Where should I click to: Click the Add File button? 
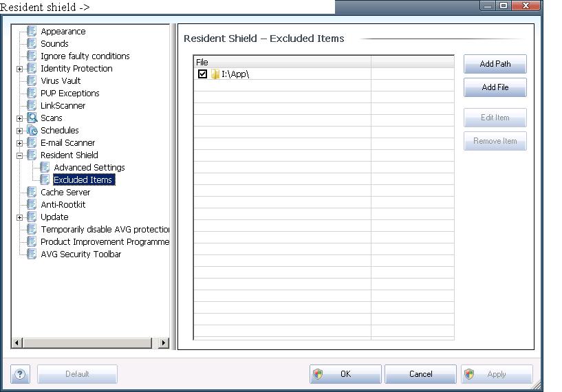click(495, 87)
